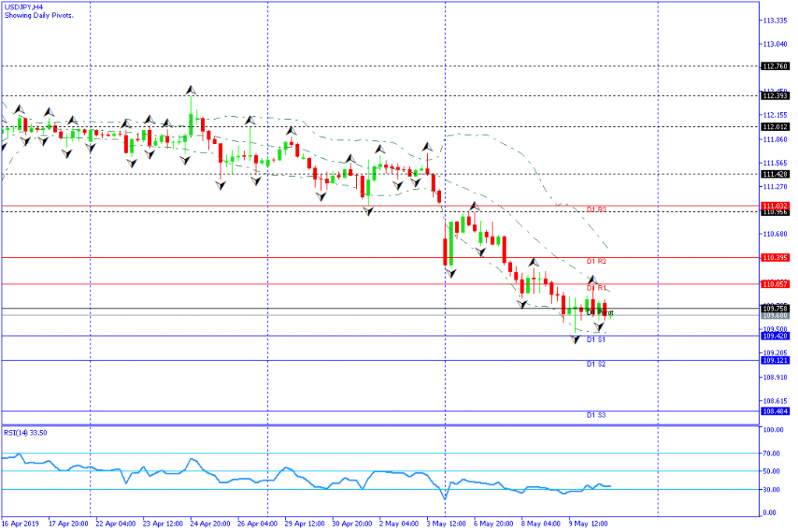The width and height of the screenshot is (798, 532).
Task: Click the up fractal arrow beside the D1 R1 label
Action: (x=591, y=279)
